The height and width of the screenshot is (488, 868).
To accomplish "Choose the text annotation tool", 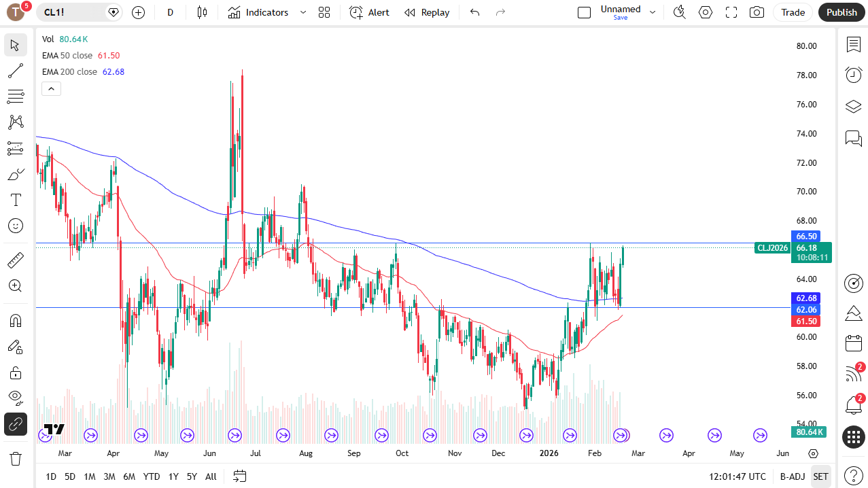I will [15, 200].
